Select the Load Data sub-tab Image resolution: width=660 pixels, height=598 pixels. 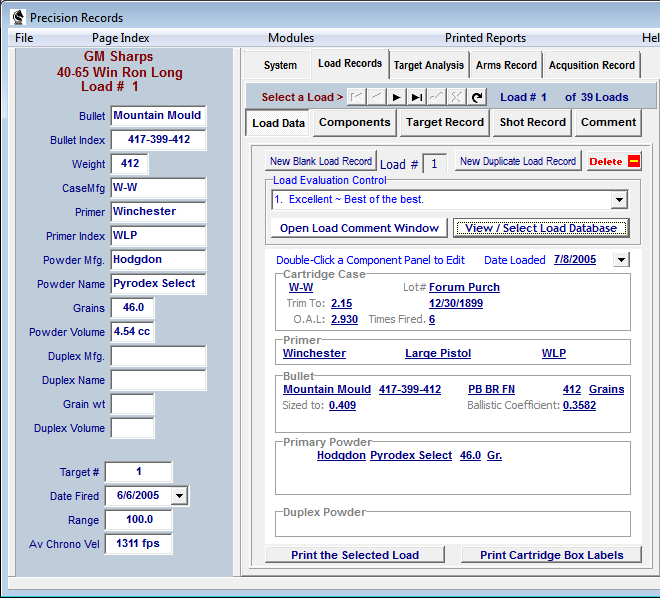[x=278, y=123]
